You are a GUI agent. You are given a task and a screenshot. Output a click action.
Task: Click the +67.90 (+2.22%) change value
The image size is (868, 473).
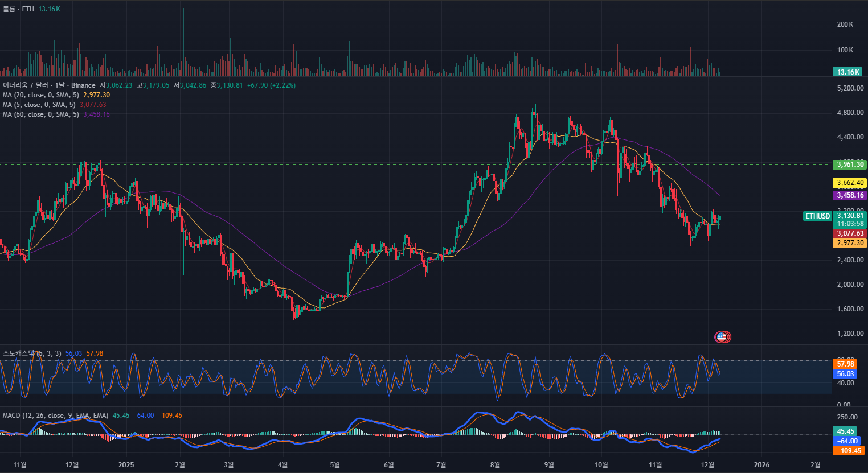coord(271,85)
